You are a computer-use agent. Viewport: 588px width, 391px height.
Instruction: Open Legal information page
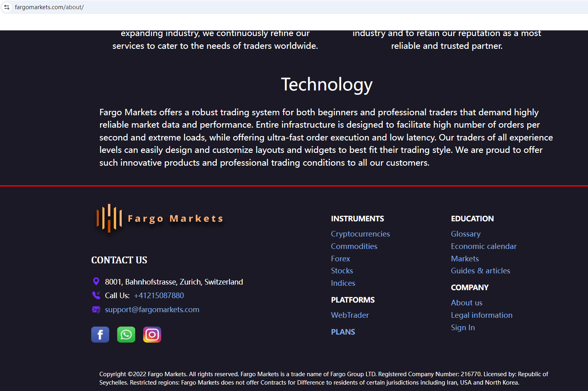tap(482, 315)
